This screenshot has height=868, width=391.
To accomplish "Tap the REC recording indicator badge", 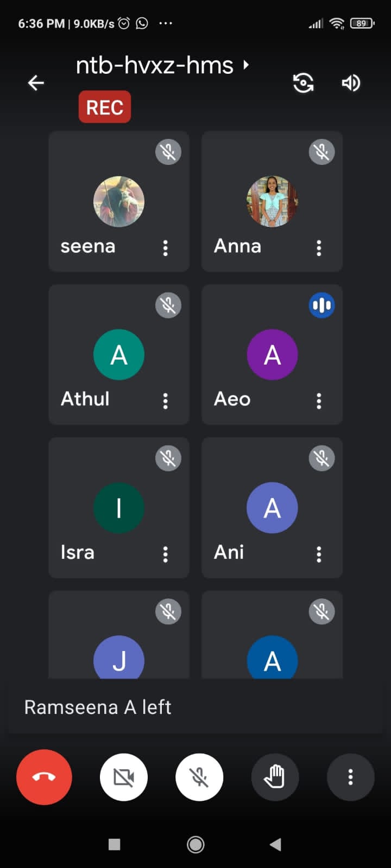I will (x=105, y=107).
